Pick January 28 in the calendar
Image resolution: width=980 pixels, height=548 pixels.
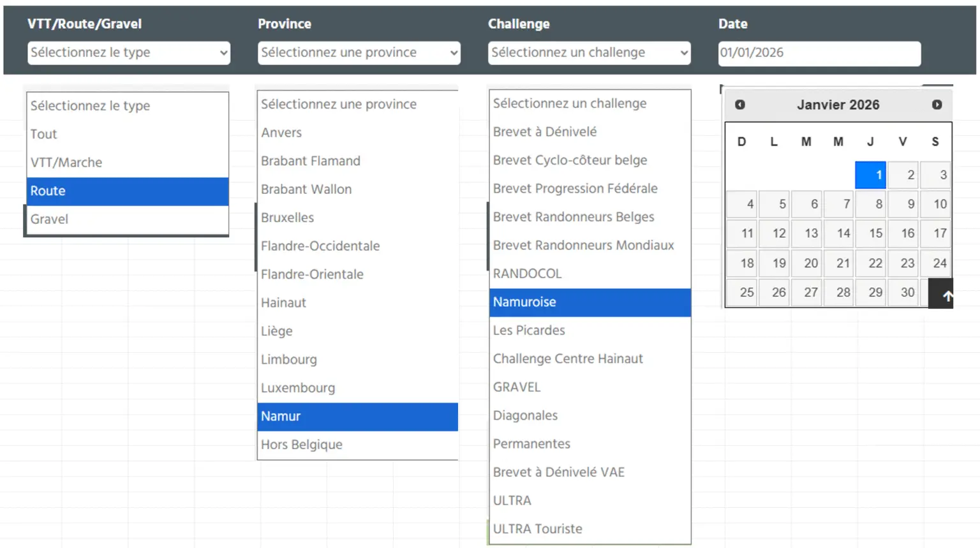pos(839,293)
